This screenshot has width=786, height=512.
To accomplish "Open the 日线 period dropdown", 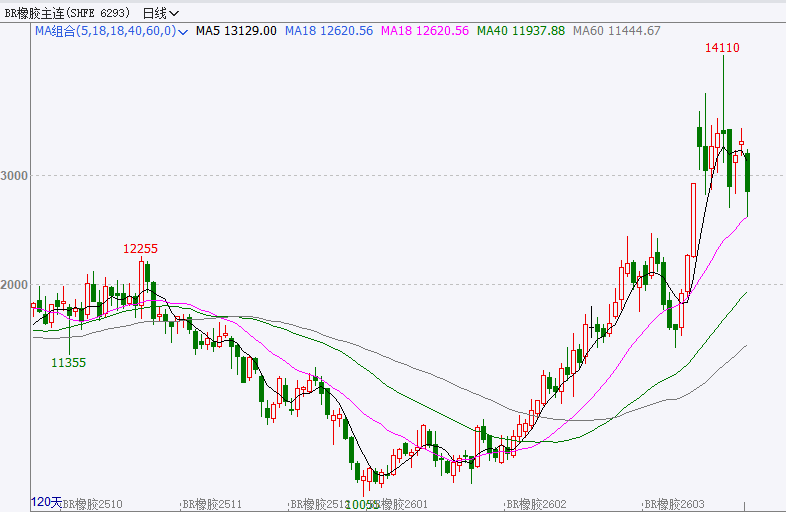I will [x=160, y=13].
